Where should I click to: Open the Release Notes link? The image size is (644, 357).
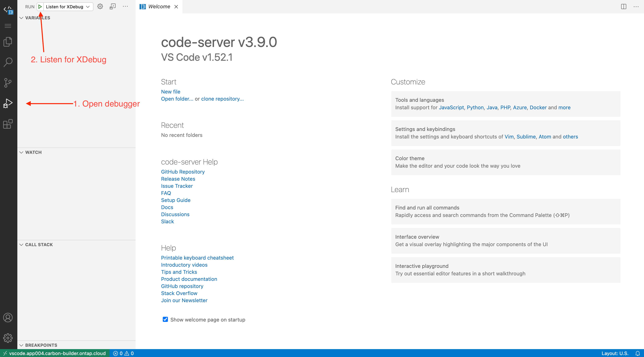click(x=178, y=179)
